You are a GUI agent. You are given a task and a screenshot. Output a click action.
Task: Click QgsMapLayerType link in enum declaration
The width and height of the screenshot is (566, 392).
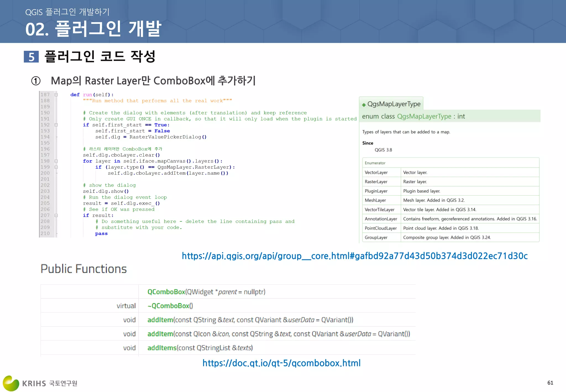coord(424,116)
